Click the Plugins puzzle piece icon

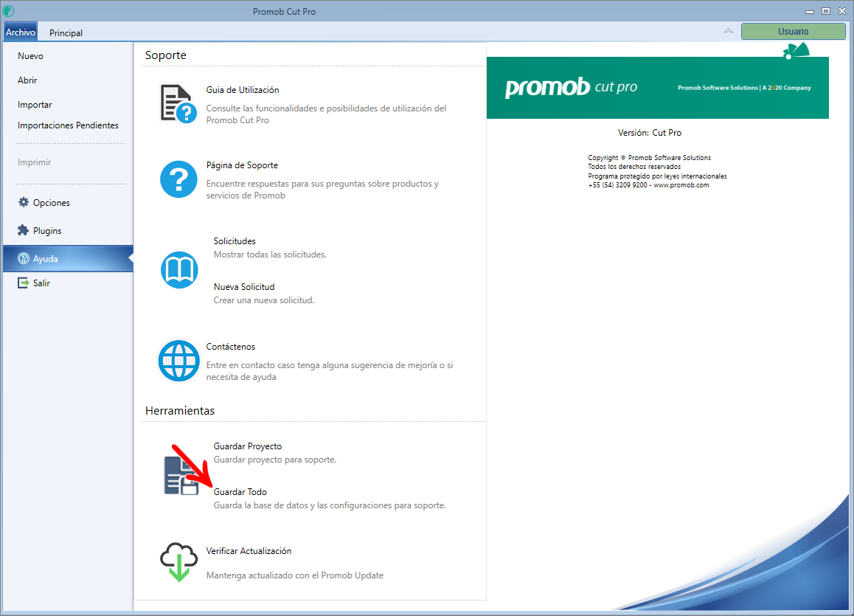click(x=23, y=230)
